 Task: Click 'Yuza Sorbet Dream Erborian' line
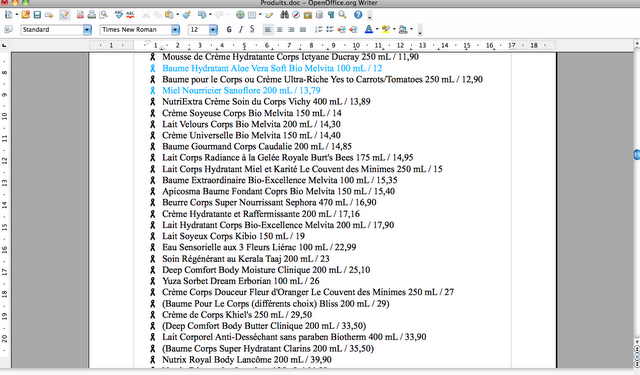(x=240, y=281)
